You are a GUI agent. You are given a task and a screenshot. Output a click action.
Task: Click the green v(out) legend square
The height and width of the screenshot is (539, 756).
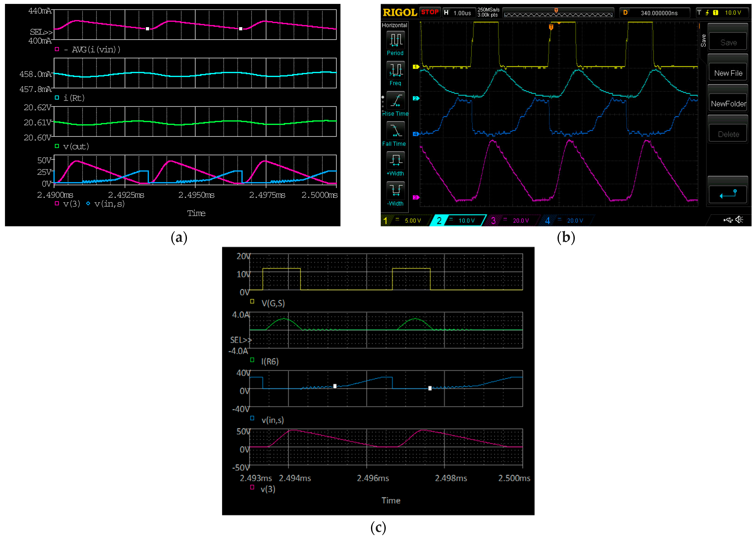click(x=57, y=146)
